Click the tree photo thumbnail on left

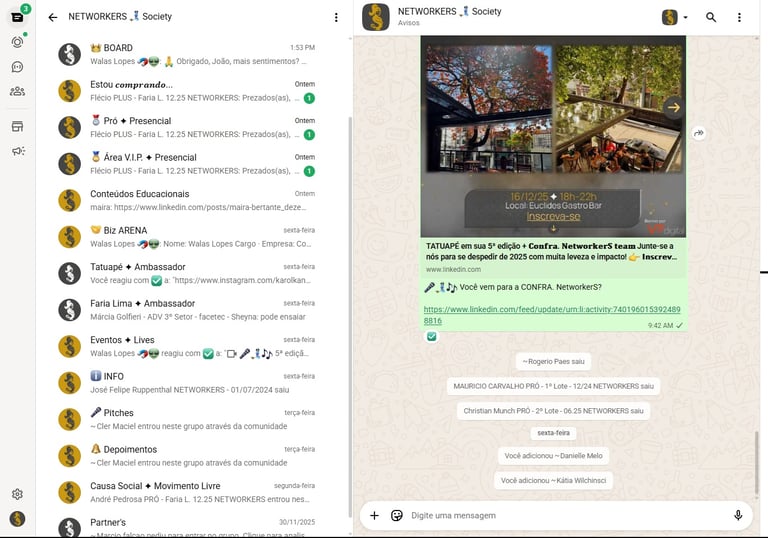489,109
